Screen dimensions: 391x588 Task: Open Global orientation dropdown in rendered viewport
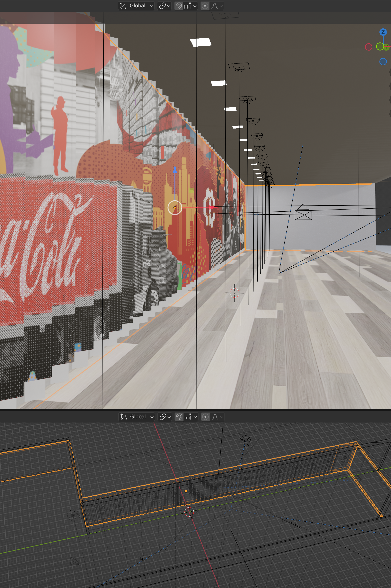pyautogui.click(x=136, y=6)
